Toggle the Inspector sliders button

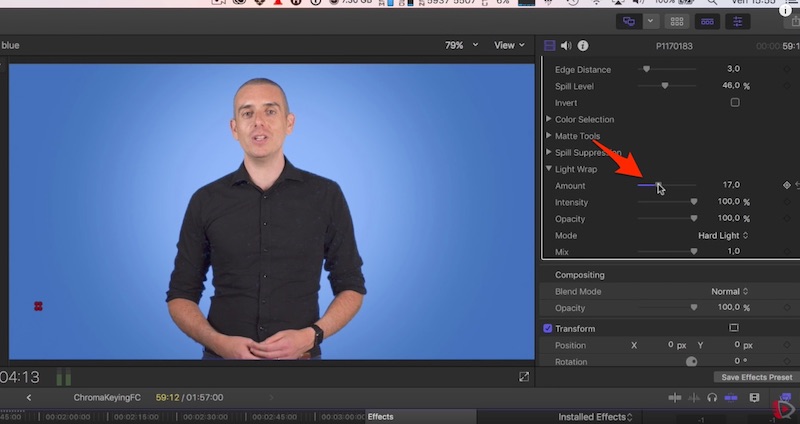pos(738,21)
